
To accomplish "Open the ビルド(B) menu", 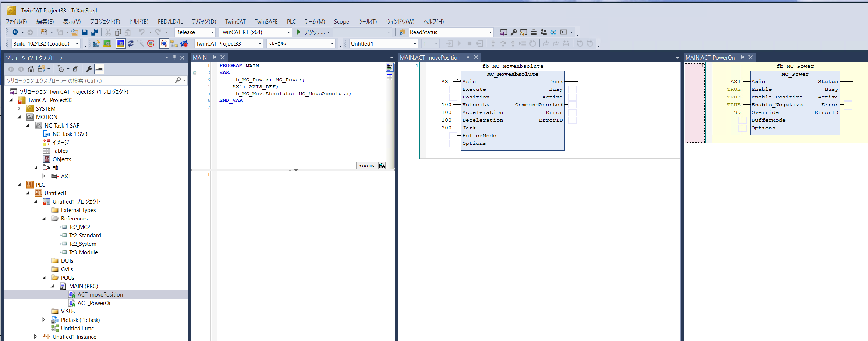I will pyautogui.click(x=139, y=22).
